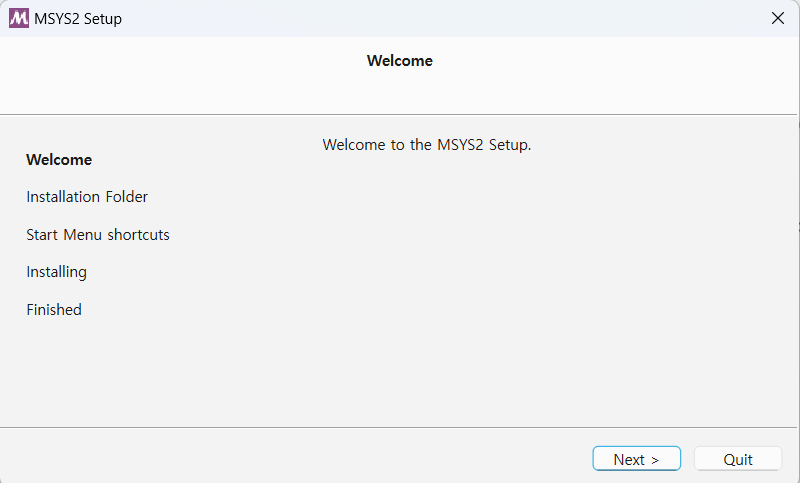
Task: Click the bold Welcome page heading
Action: (399, 61)
